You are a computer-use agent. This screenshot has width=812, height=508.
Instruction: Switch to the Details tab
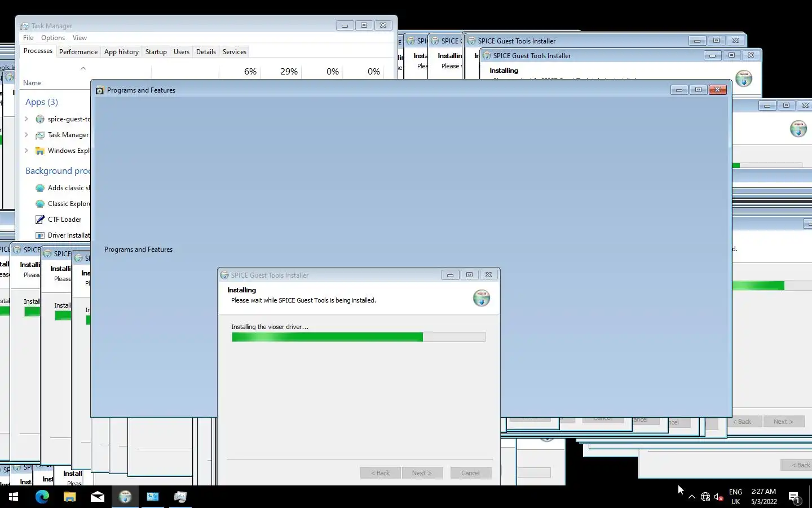[206, 51]
